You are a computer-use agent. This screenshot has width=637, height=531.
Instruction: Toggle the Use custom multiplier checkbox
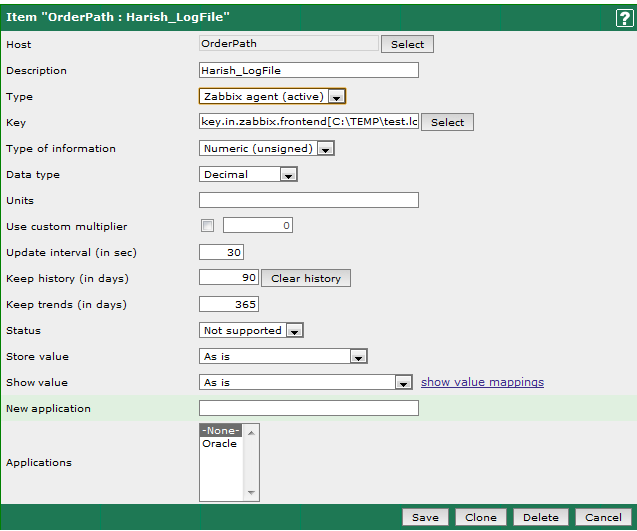[208, 225]
